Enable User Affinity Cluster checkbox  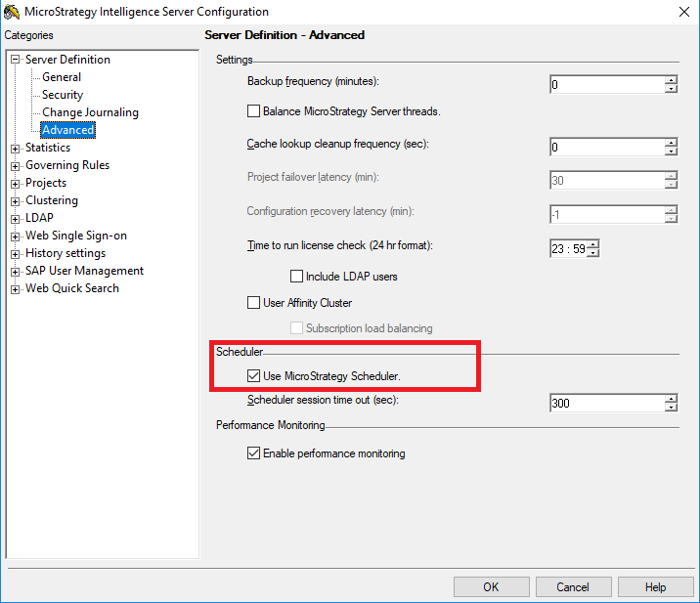click(x=253, y=303)
